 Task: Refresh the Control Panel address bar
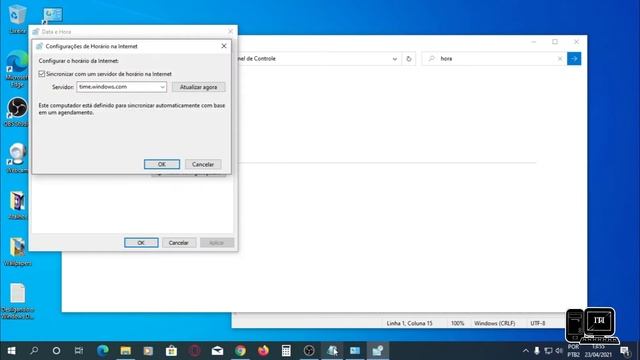coord(409,59)
